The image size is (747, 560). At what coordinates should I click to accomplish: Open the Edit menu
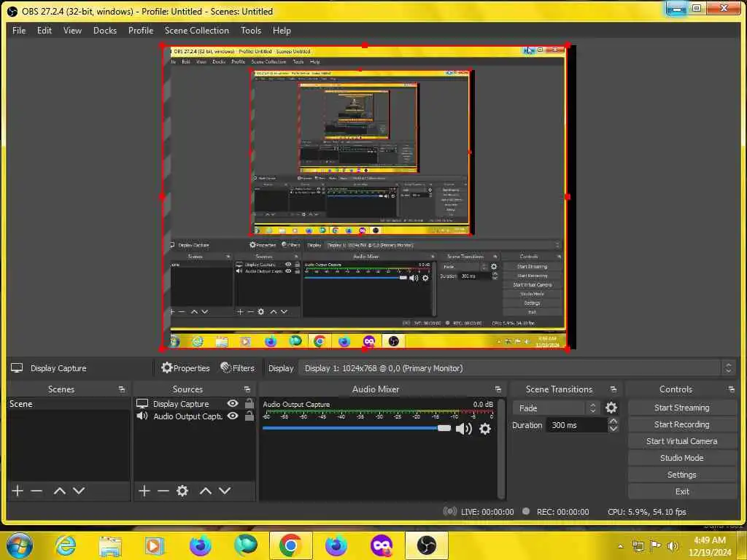(44, 31)
